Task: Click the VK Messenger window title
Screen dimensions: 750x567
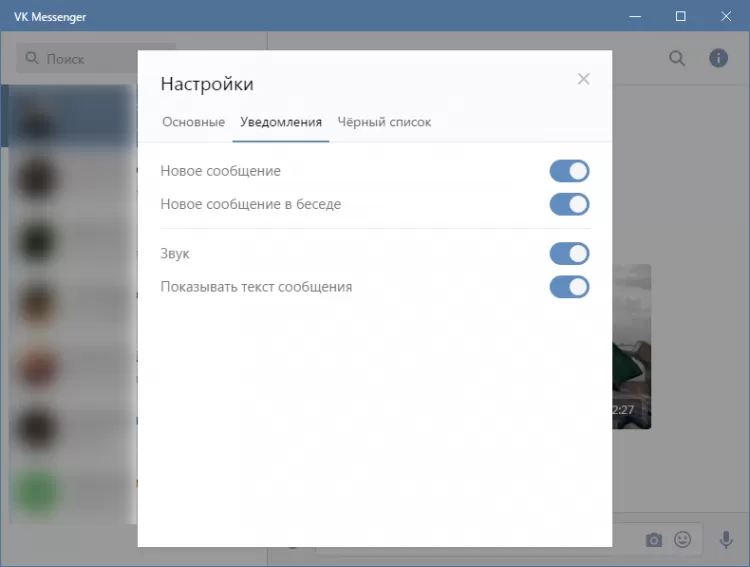Action: click(50, 17)
